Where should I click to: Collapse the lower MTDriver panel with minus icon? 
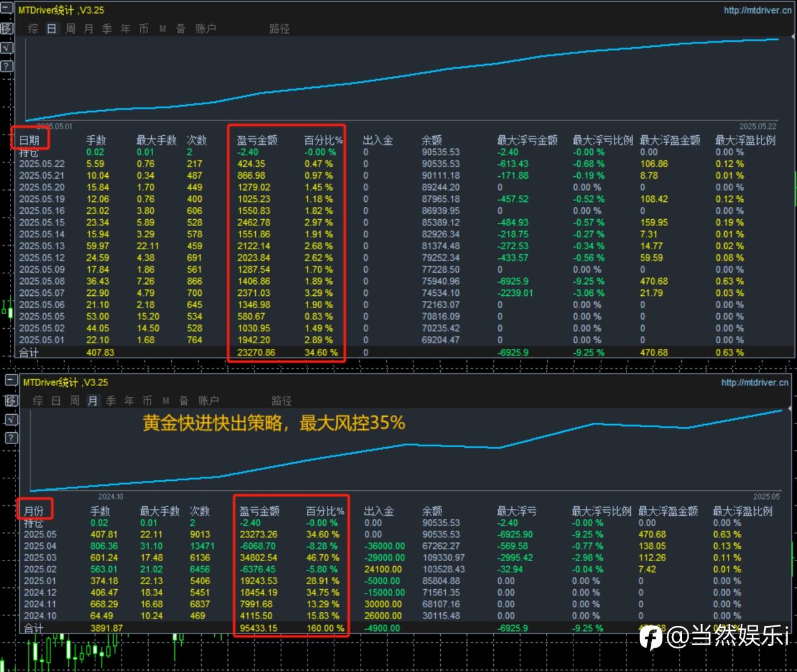tap(11, 381)
